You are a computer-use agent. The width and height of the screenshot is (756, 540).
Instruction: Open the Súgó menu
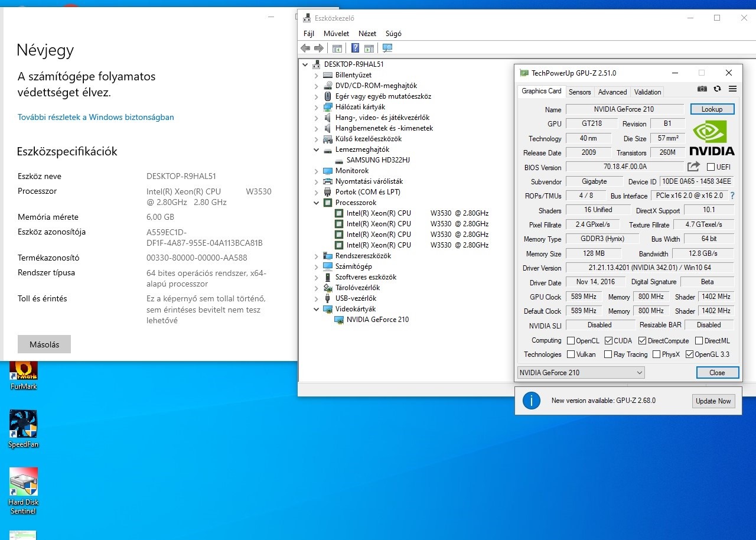pos(393,34)
